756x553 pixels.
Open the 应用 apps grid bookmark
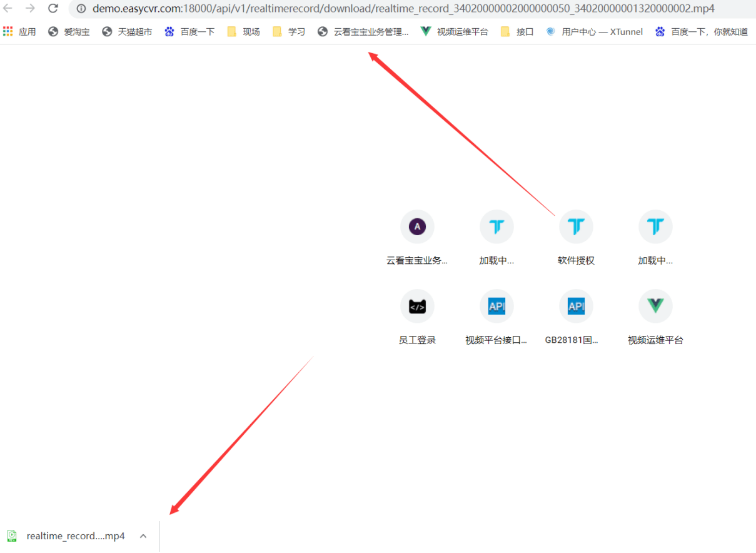(x=19, y=32)
